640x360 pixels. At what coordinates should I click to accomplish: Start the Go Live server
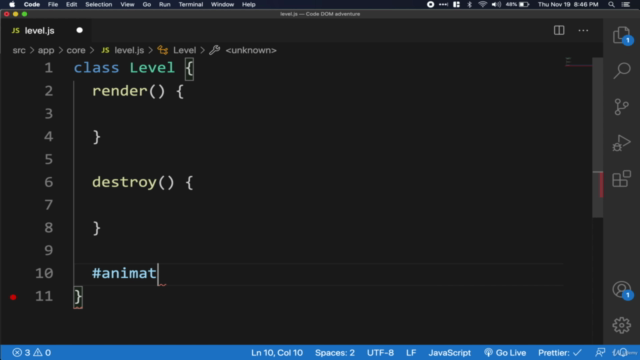coord(505,352)
